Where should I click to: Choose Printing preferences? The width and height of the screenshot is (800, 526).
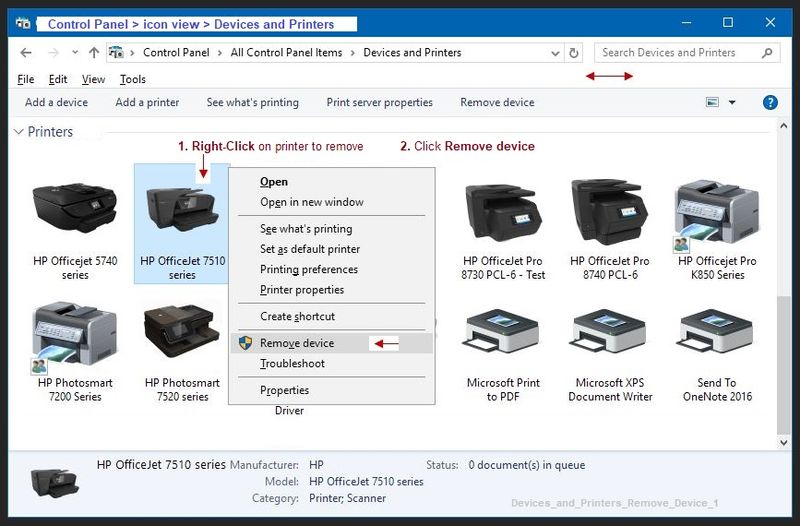tap(332, 269)
